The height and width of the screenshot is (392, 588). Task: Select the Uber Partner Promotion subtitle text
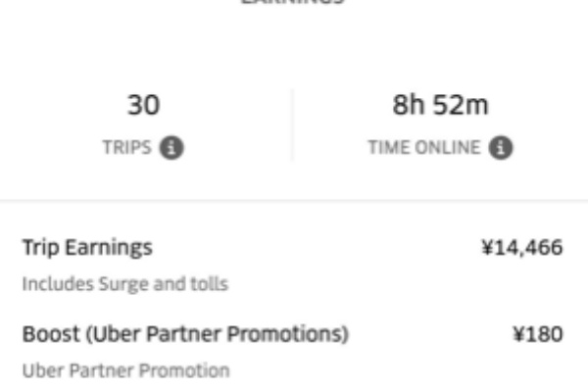click(x=126, y=371)
